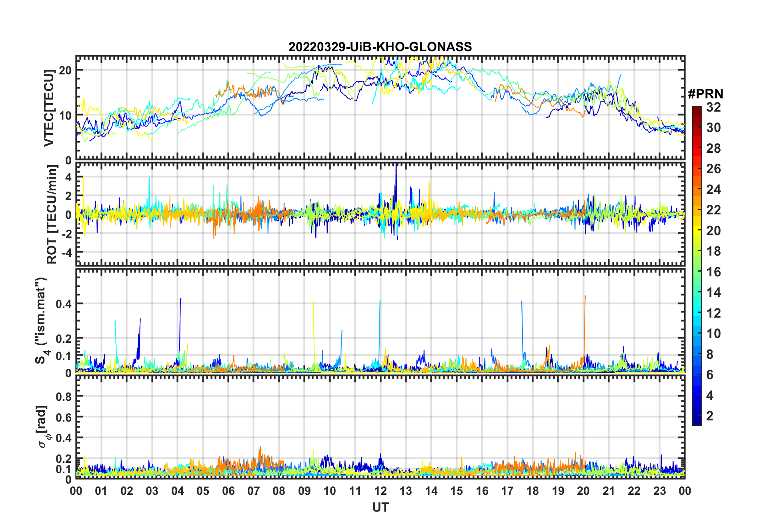Click S4 y-axis tick label 0.4
This screenshot has height=532, width=761.
pos(64,304)
